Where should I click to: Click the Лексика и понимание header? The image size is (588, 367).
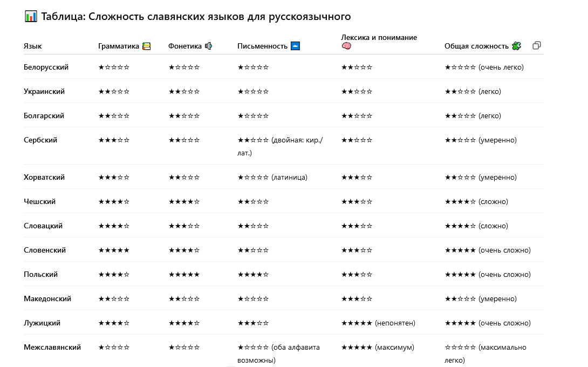pos(379,38)
